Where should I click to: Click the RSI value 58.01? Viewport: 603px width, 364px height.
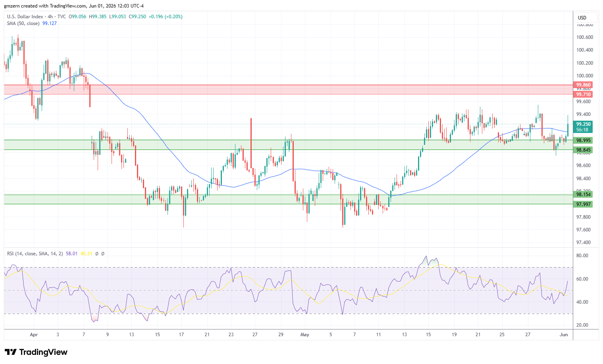tap(72, 253)
